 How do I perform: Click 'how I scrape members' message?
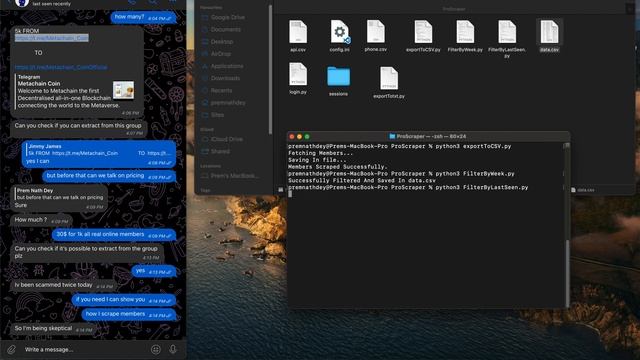(129, 314)
